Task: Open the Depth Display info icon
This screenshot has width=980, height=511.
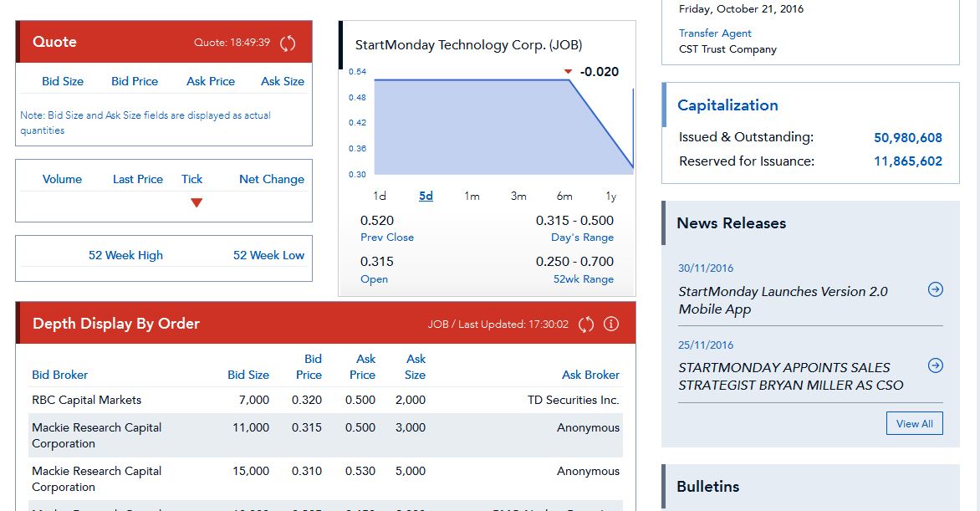Action: (610, 324)
